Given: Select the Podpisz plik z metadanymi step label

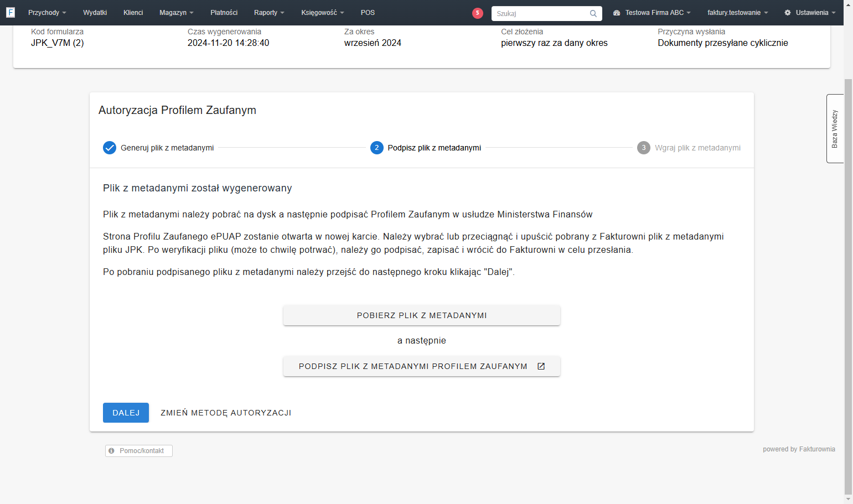Looking at the screenshot, I should click(x=435, y=148).
